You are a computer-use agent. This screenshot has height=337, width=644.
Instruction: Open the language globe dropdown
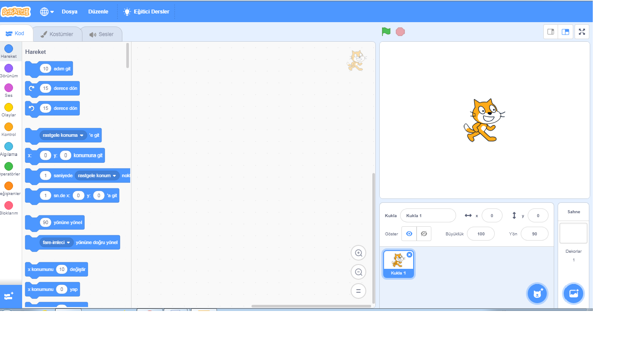tap(47, 12)
